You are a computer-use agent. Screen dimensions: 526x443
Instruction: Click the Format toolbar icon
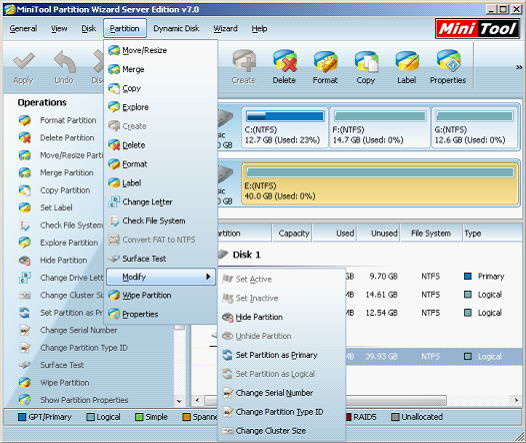click(x=325, y=67)
